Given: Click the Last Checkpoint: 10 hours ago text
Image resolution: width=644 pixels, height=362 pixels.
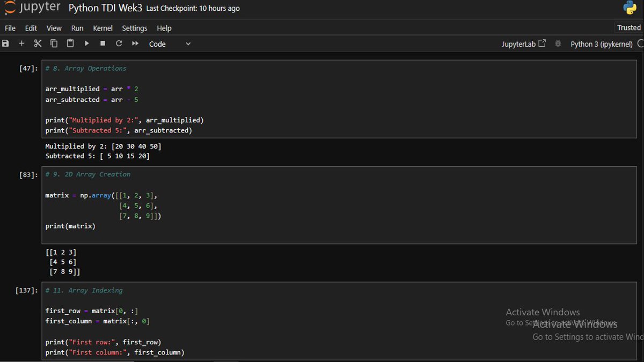Looking at the screenshot, I should (x=193, y=9).
